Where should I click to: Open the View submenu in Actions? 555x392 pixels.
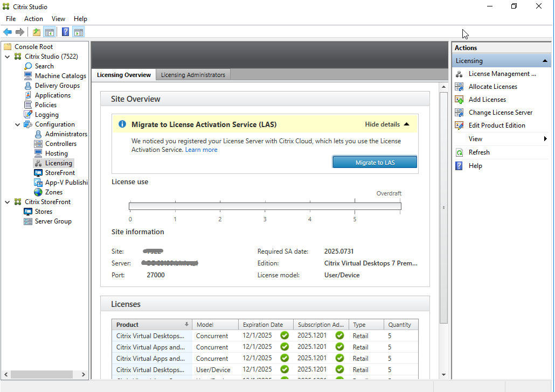pos(476,138)
